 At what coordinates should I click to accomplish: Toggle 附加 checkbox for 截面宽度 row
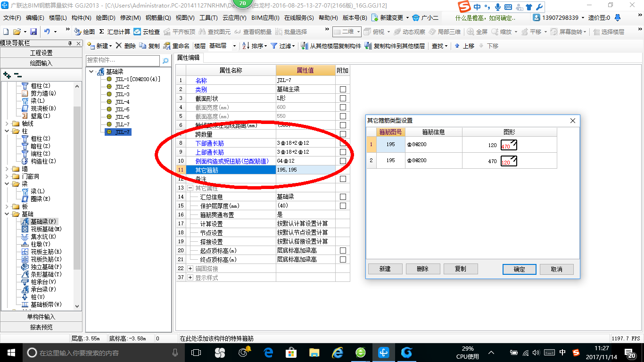[x=343, y=107]
